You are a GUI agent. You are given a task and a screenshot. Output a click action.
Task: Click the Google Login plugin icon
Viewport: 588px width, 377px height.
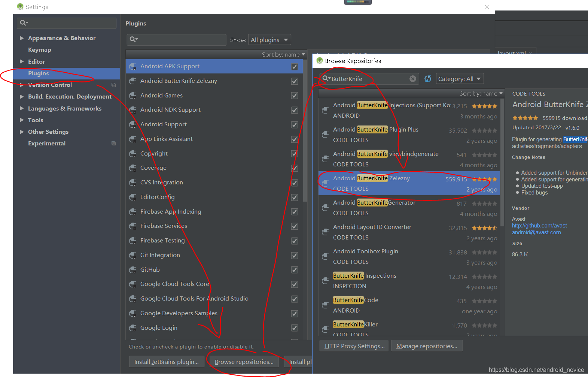(x=132, y=328)
